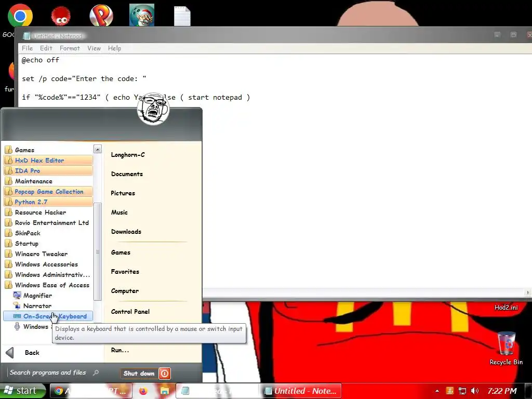Open the Recycle Bin
The width and height of the screenshot is (532, 399).
coord(506,349)
